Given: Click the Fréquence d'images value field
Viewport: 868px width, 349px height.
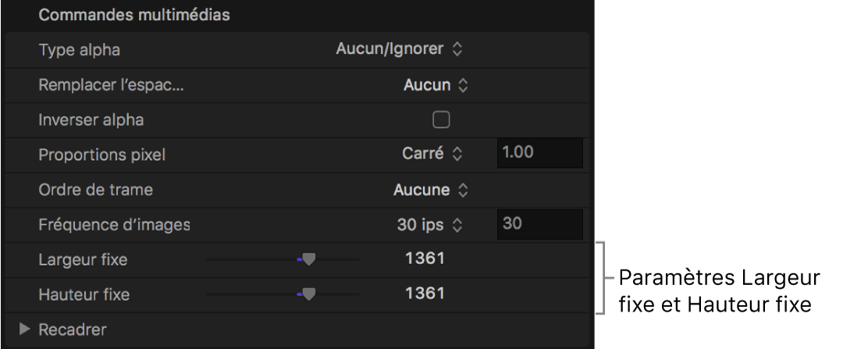Looking at the screenshot, I should 539,225.
